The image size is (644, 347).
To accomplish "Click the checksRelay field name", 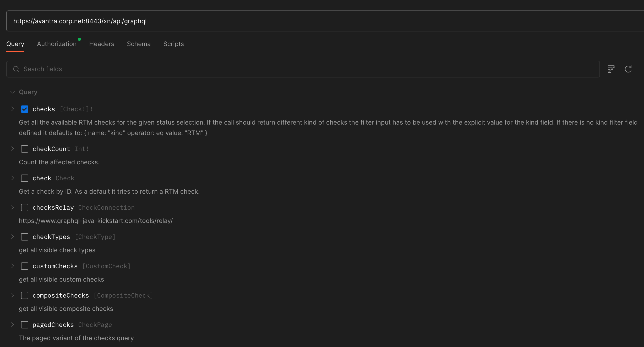I will point(53,208).
